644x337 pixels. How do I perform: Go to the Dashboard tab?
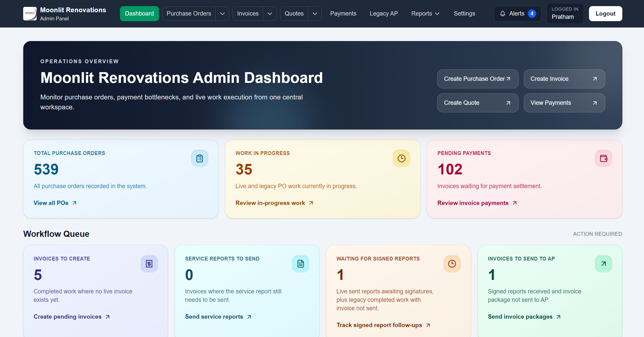pyautogui.click(x=139, y=14)
